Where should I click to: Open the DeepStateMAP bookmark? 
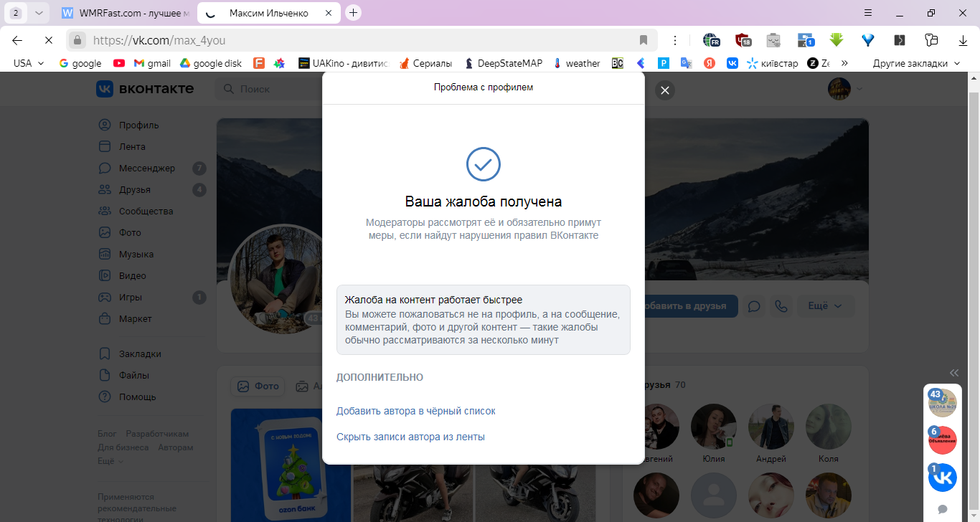503,63
